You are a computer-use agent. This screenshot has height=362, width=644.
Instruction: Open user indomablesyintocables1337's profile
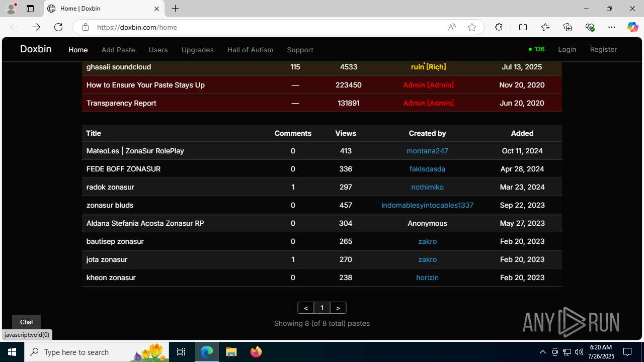pos(427,205)
